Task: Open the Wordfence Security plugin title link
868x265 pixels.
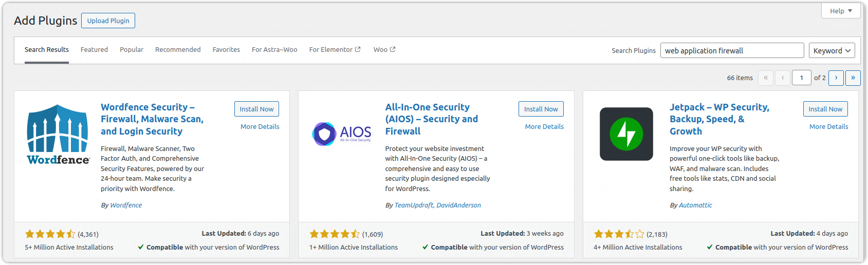Action: coord(152,119)
